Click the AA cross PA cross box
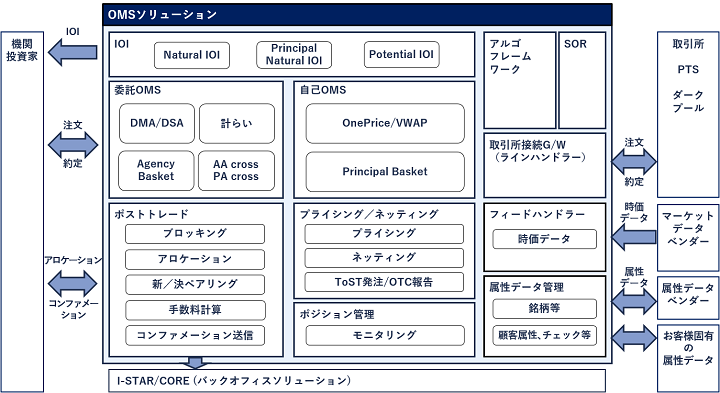 [236, 170]
